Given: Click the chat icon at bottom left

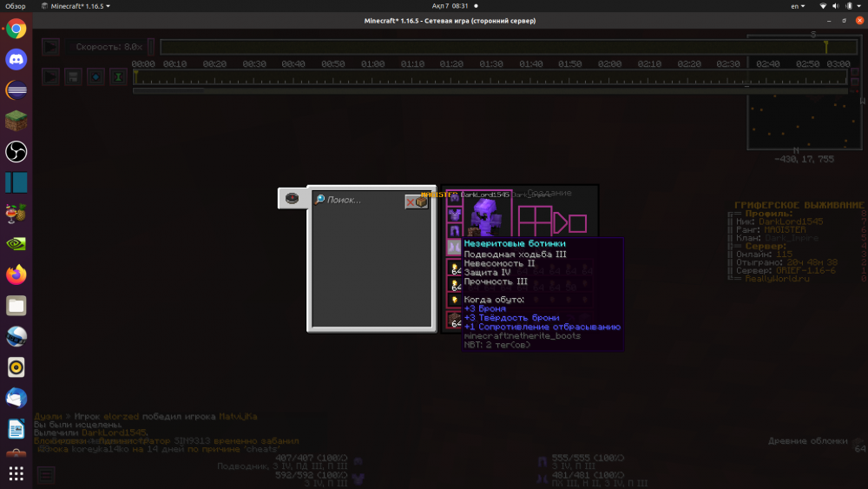Looking at the screenshot, I should click(46, 474).
